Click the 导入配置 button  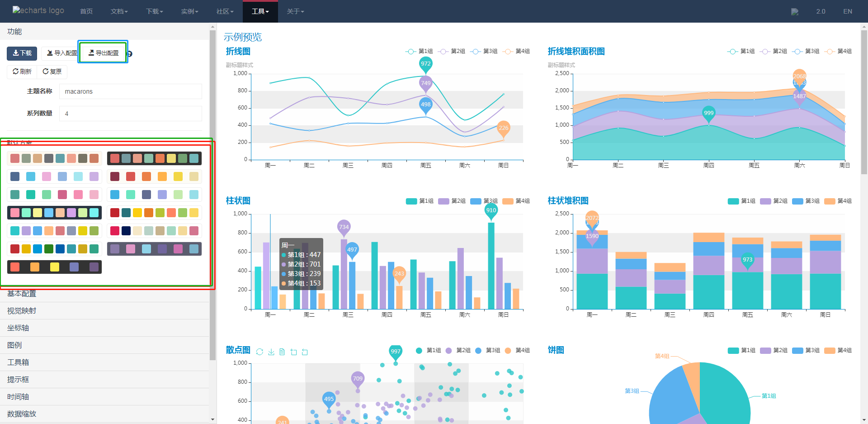coord(62,53)
